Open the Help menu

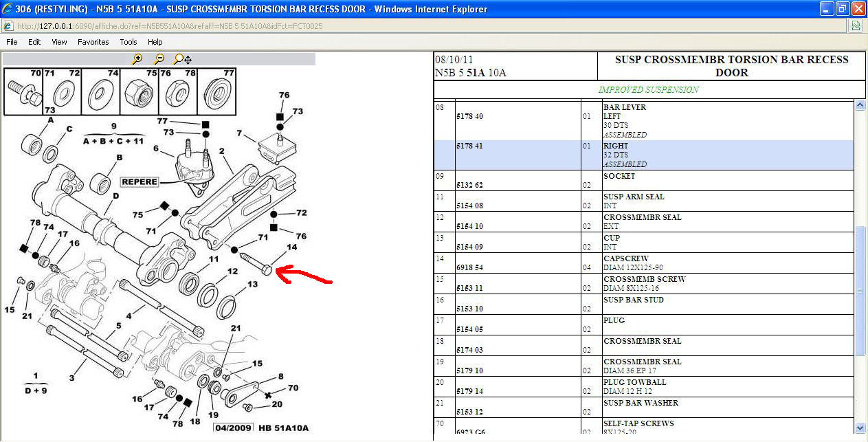pos(155,42)
